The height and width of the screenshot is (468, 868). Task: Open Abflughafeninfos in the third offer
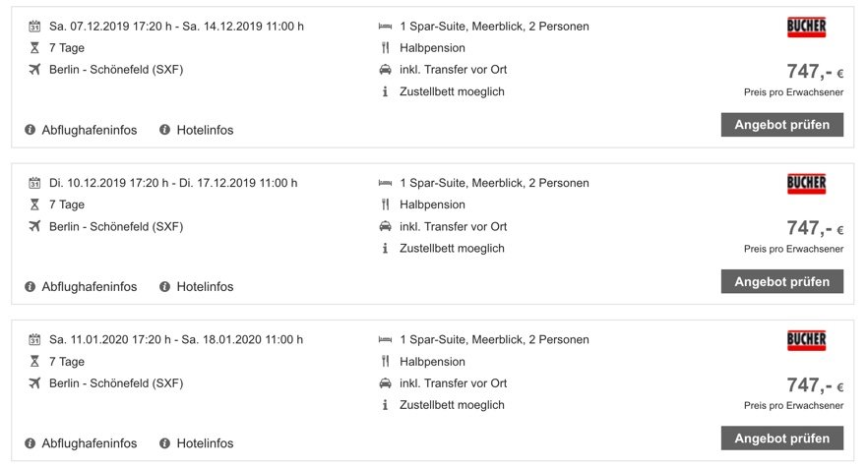point(81,443)
